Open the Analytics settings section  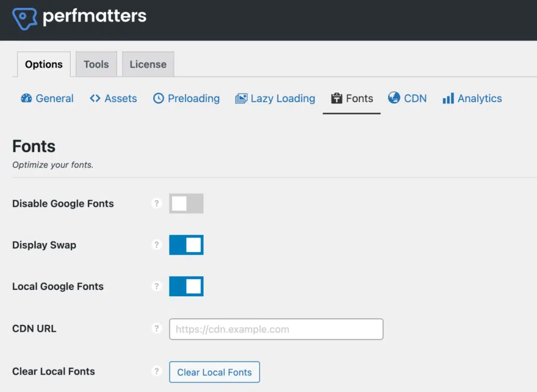point(472,99)
